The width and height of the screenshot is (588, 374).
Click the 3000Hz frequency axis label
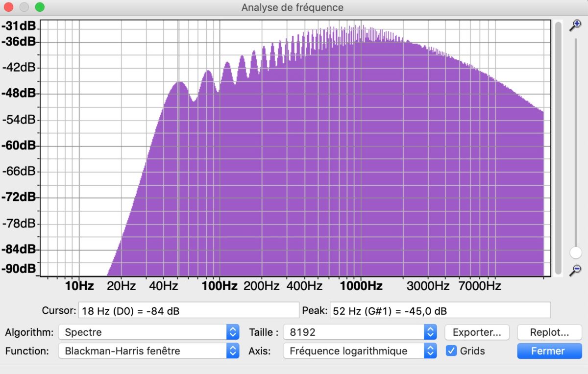428,286
